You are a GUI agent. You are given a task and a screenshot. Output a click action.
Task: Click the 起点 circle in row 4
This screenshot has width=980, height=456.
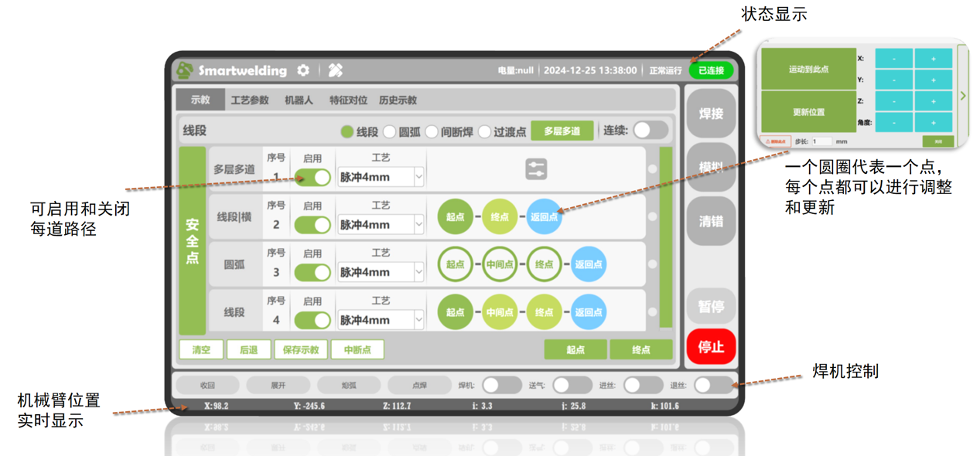point(456,312)
